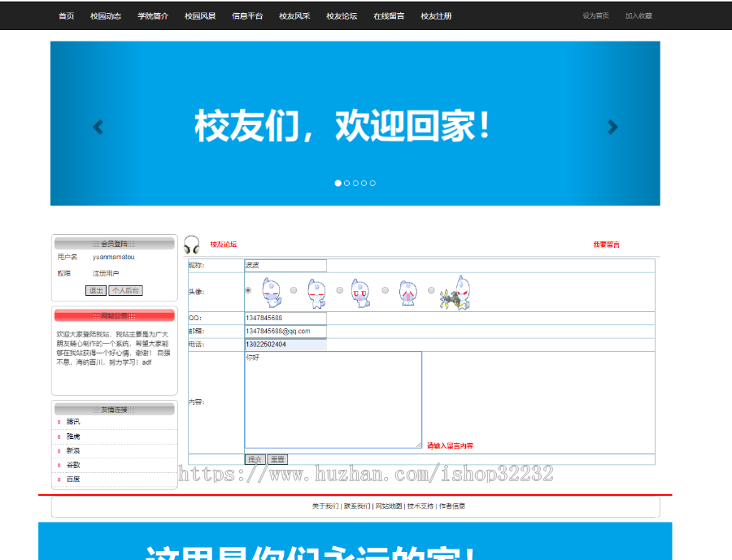Click the fourth crying avatar image

click(406, 291)
